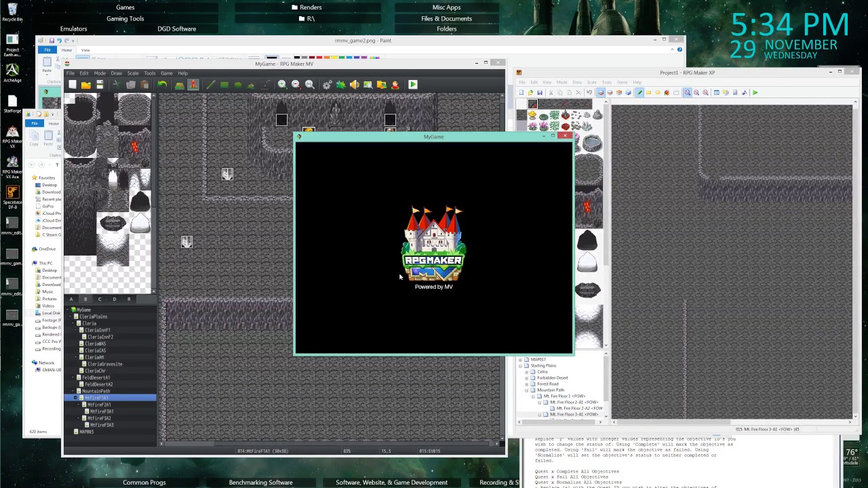Click Zoom Out magnifier in MV toolbar
The width and height of the screenshot is (868, 488).
click(x=296, y=85)
